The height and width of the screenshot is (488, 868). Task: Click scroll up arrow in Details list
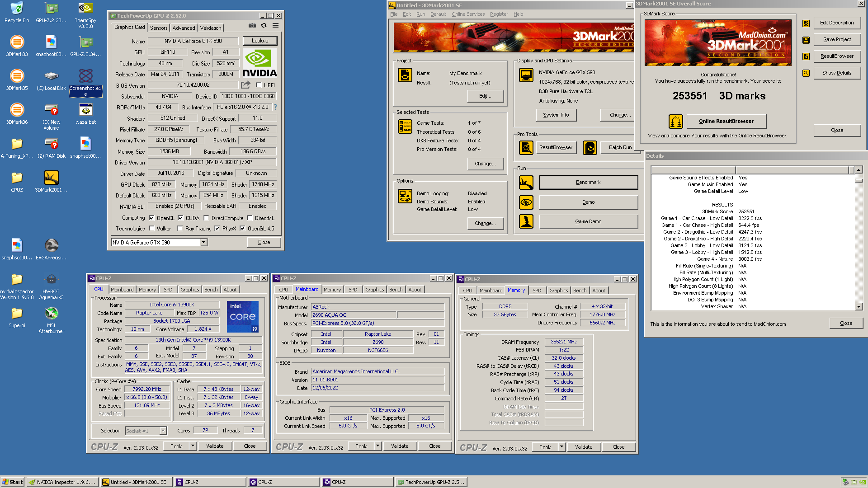pyautogui.click(x=859, y=170)
